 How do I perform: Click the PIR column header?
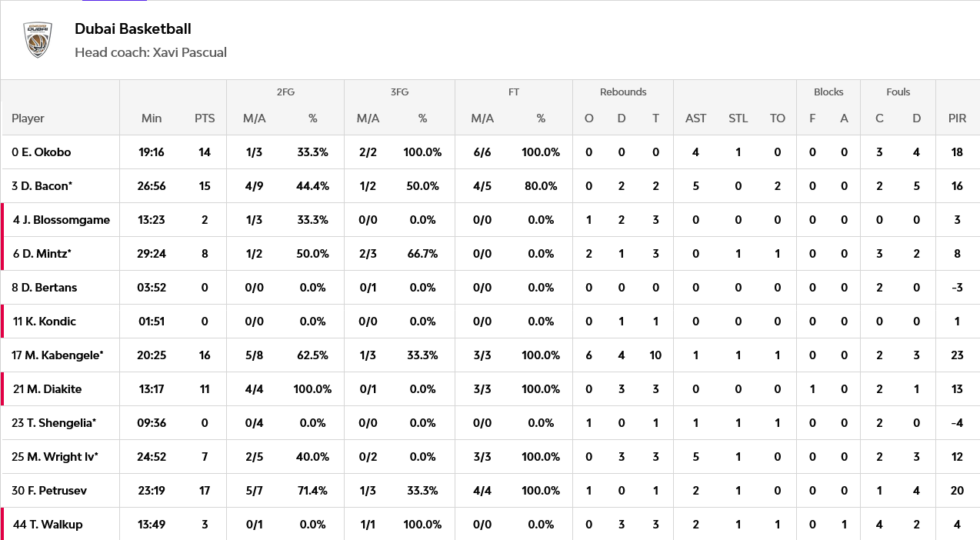click(x=957, y=118)
